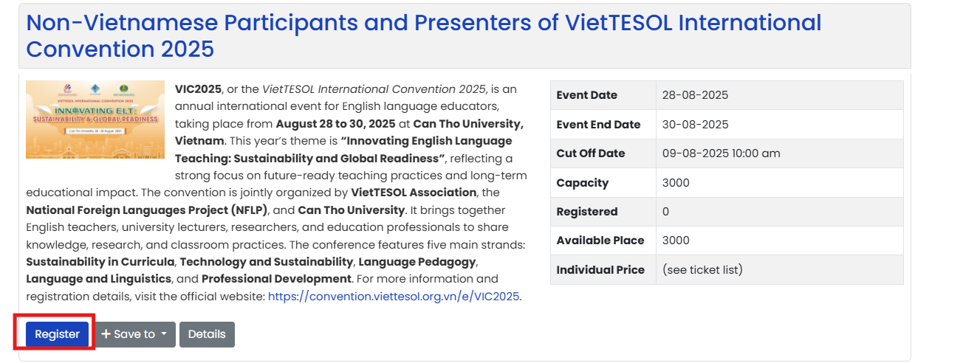Open the event title heading link
Image resolution: width=980 pixels, height=363 pixels.
tap(424, 35)
